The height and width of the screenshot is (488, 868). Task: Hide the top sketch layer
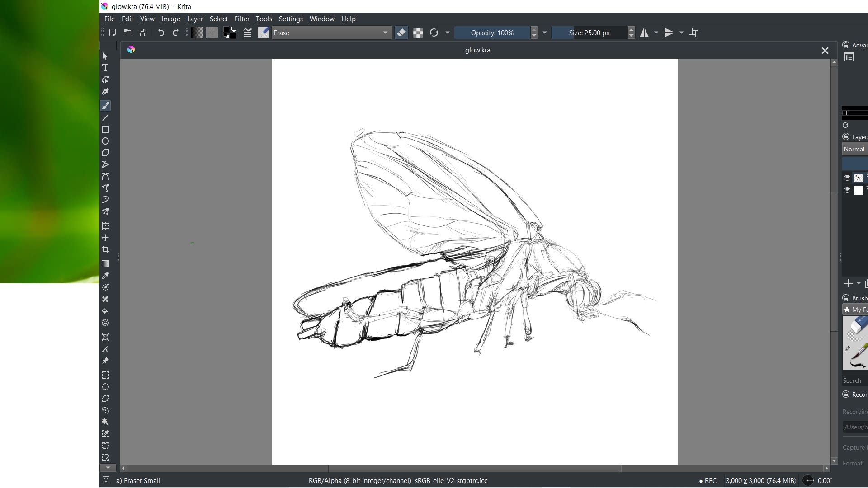(x=847, y=178)
